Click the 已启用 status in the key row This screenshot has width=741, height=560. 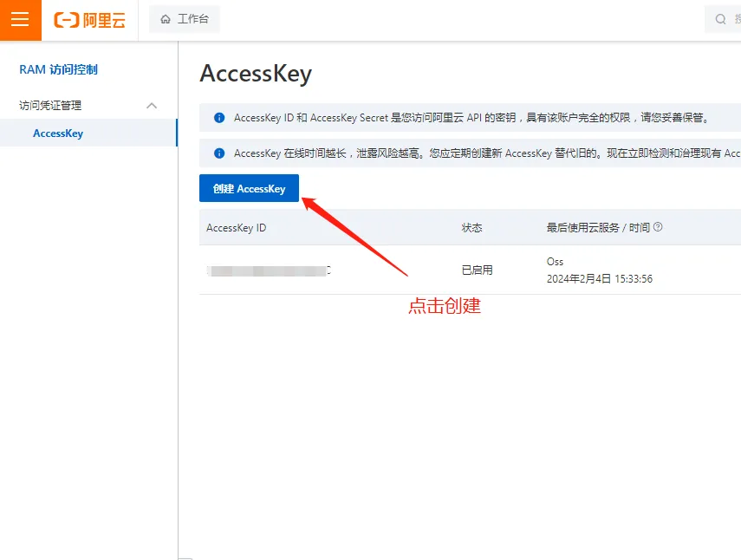click(x=477, y=270)
